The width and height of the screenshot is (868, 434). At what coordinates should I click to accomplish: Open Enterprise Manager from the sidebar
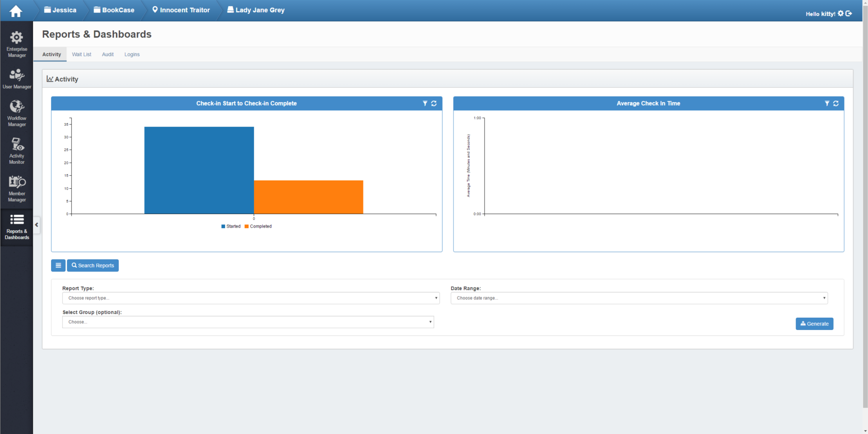click(17, 44)
